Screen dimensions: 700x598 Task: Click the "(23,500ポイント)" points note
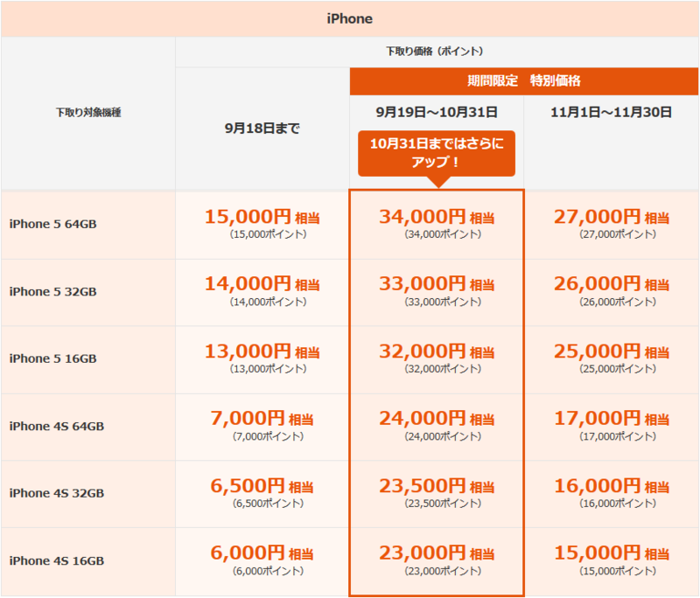pyautogui.click(x=443, y=504)
